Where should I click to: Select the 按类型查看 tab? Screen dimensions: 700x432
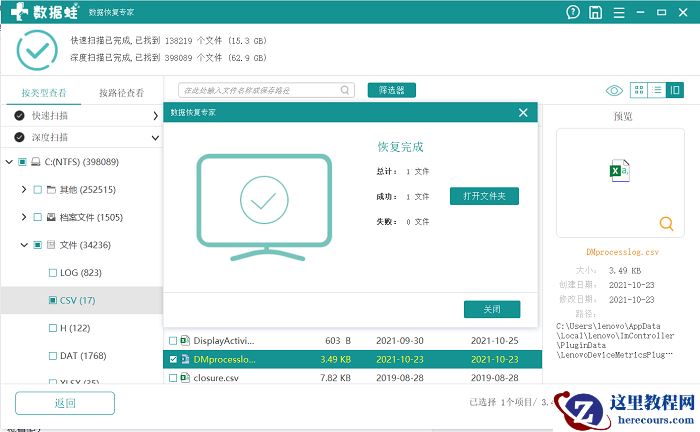pyautogui.click(x=44, y=93)
